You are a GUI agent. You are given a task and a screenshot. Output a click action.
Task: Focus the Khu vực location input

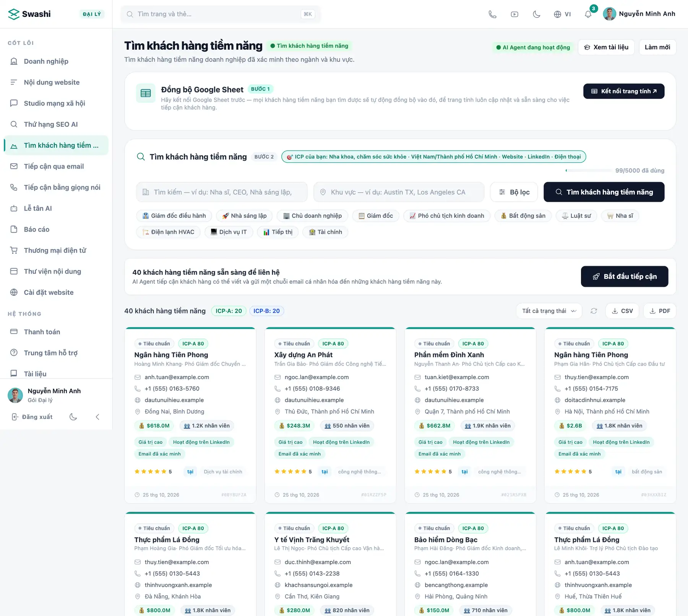click(399, 192)
